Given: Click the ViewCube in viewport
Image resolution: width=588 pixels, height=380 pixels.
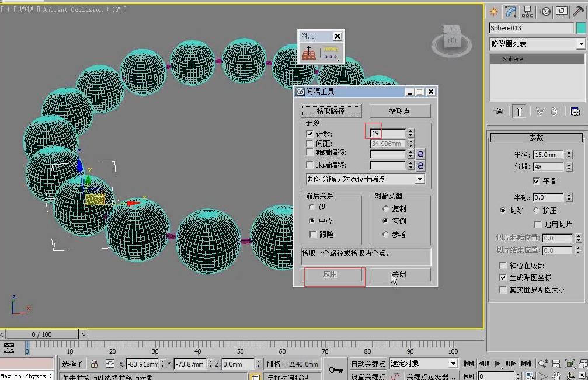Looking at the screenshot, I should click(451, 40).
